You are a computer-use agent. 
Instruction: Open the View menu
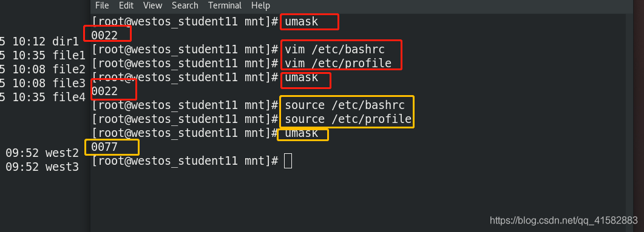pos(152,5)
